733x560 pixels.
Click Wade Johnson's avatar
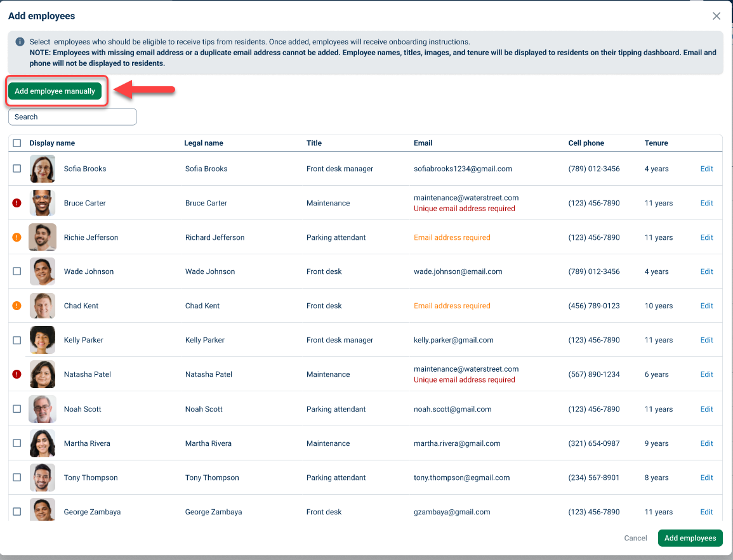[43, 271]
